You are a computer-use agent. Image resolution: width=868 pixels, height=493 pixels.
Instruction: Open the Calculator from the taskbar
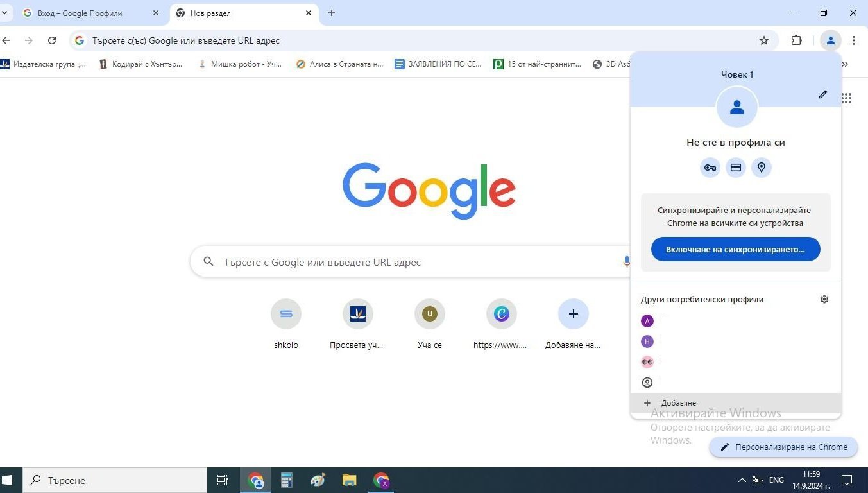point(287,480)
